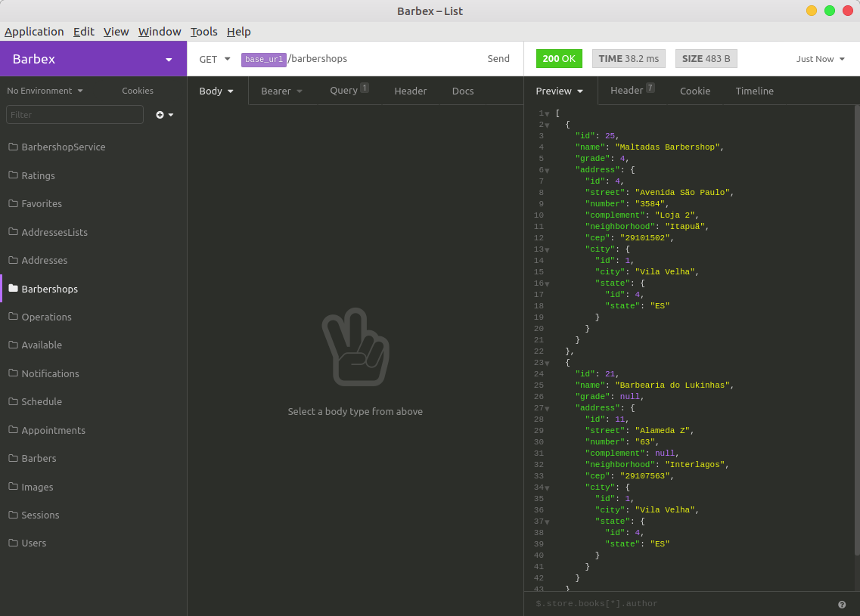Screen dimensions: 860x616
Task: Click the Appointments folder icon
Action: click(13, 429)
